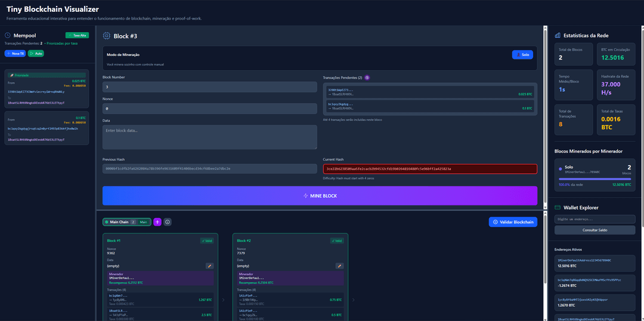The image size is (644, 321).
Task: Expand the arrow after Block #2 card
Action: (x=354, y=300)
